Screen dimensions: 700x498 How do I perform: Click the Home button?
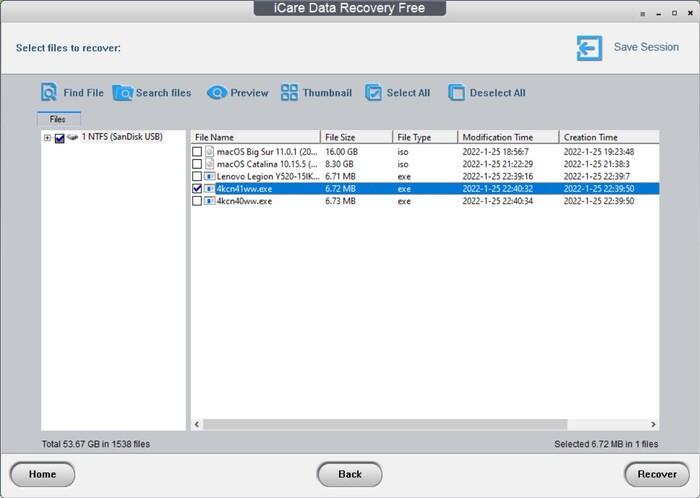[42, 474]
